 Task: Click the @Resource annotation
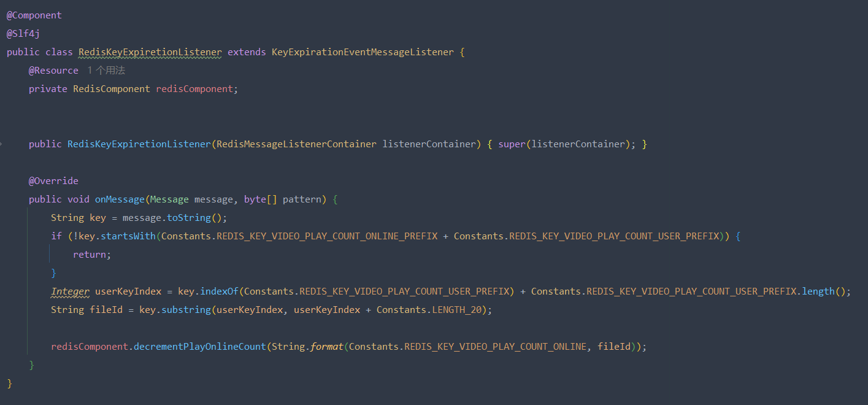click(53, 71)
